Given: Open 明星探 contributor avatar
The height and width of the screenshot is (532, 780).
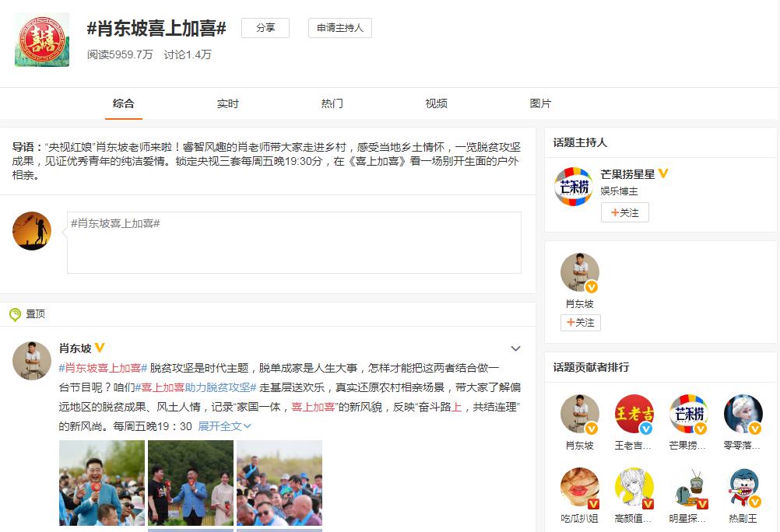Looking at the screenshot, I should (688, 488).
